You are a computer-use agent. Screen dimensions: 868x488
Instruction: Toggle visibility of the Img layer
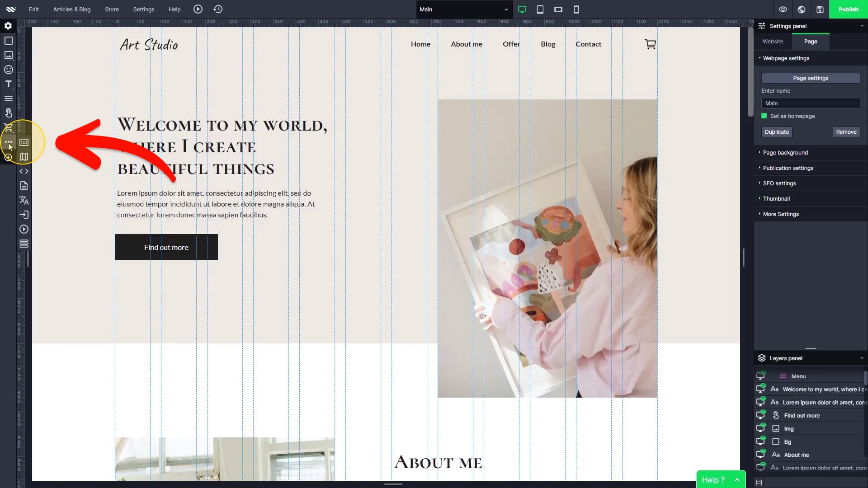[x=761, y=428]
